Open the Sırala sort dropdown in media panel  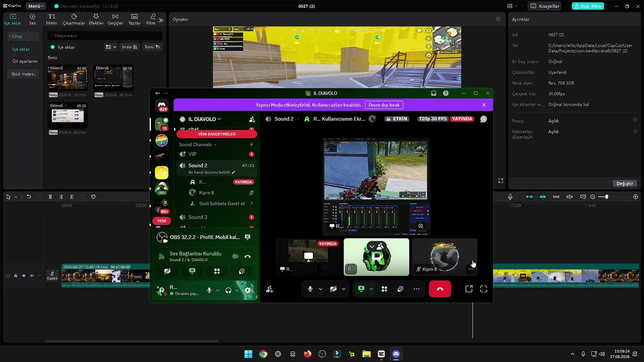129,47
